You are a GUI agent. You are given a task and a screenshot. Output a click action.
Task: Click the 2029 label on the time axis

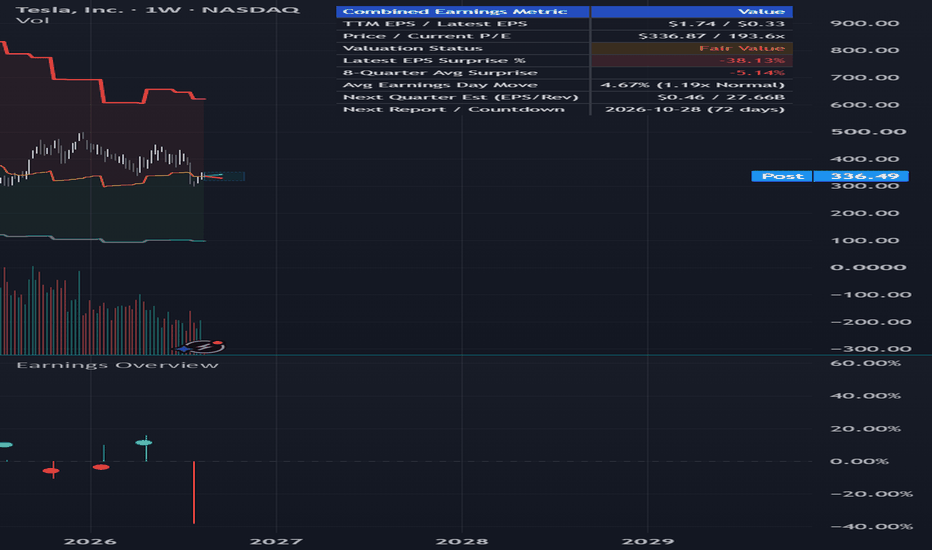pyautogui.click(x=648, y=541)
